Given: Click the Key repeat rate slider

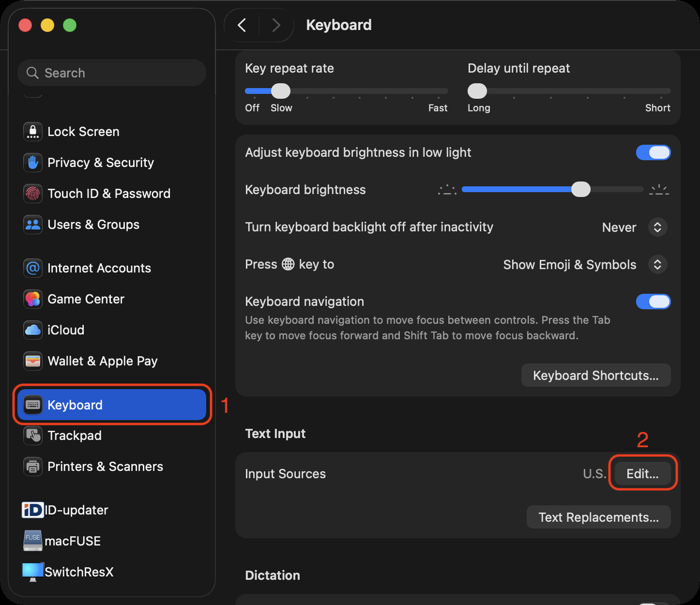Looking at the screenshot, I should point(347,91).
